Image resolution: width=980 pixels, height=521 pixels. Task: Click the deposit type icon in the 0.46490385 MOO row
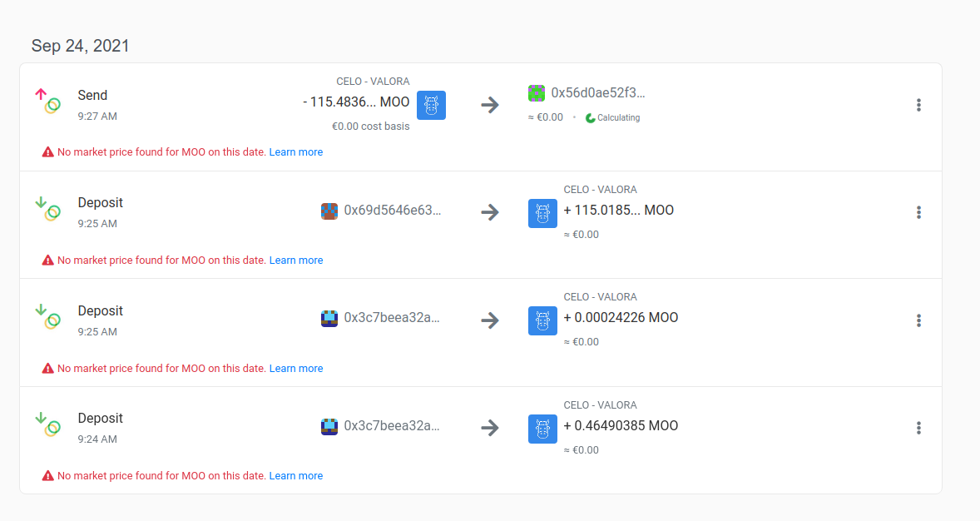pos(48,424)
